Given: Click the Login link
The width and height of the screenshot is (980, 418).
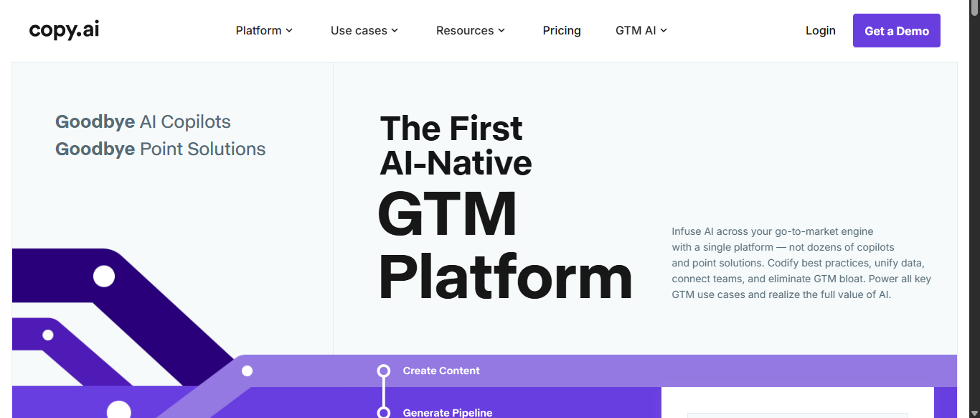Looking at the screenshot, I should 820,30.
